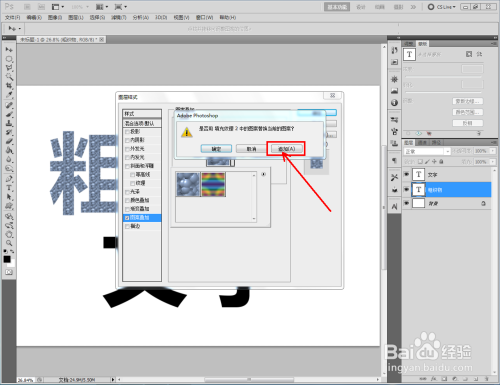Screen dimensions: 500x385
Task: Open the 滤镜(T) menu
Action: (x=119, y=17)
